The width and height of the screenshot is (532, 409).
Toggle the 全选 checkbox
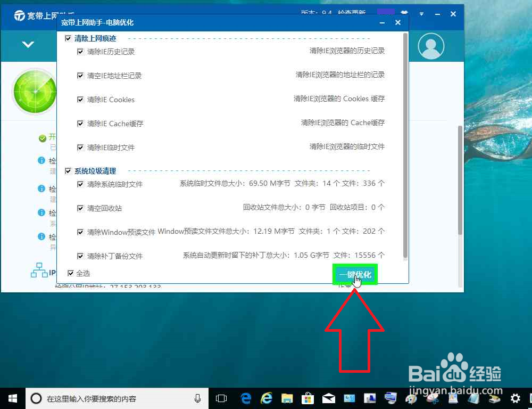coord(70,273)
